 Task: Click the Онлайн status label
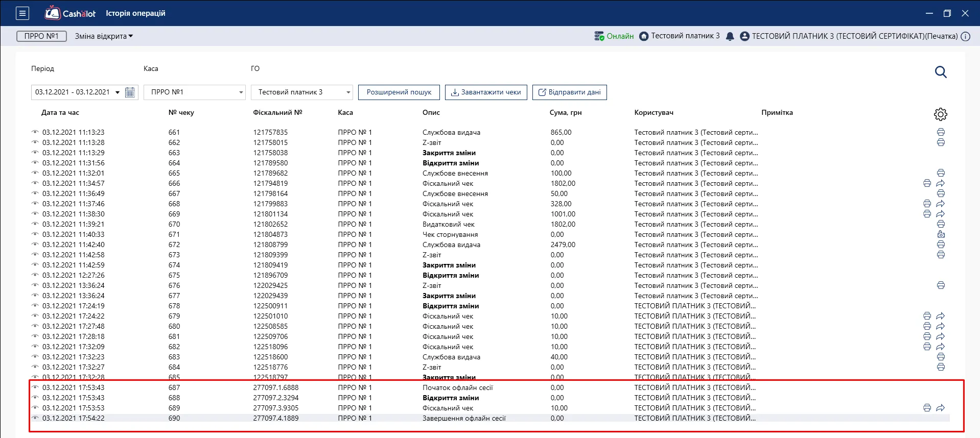[x=620, y=36]
